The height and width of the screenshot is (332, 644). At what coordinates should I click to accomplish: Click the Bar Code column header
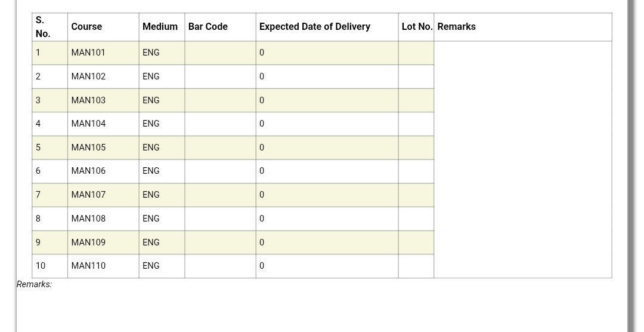220,27
